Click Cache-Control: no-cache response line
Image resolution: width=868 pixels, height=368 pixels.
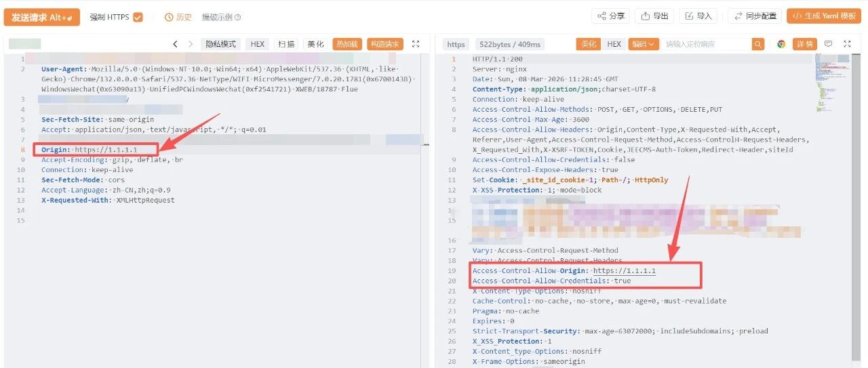click(599, 301)
